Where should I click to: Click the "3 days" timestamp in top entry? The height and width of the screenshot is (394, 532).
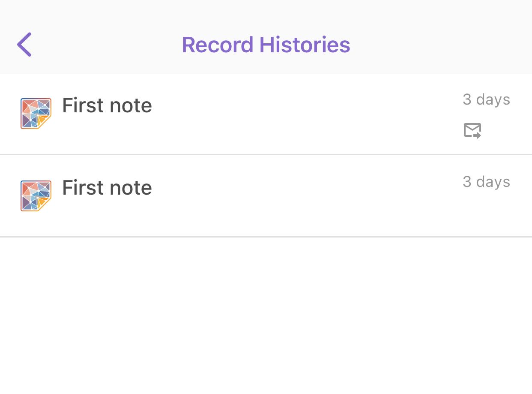coord(486,99)
